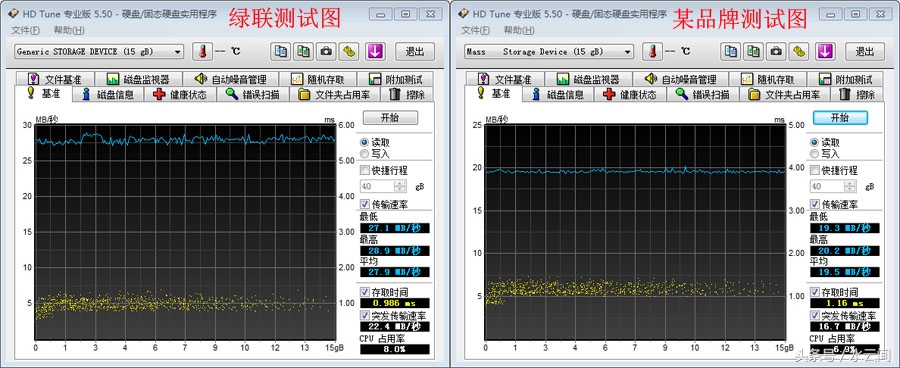Viewport: 900px width, 368px height.
Task: Switch to 磁盘信息 tab in right window
Action: 558,95
